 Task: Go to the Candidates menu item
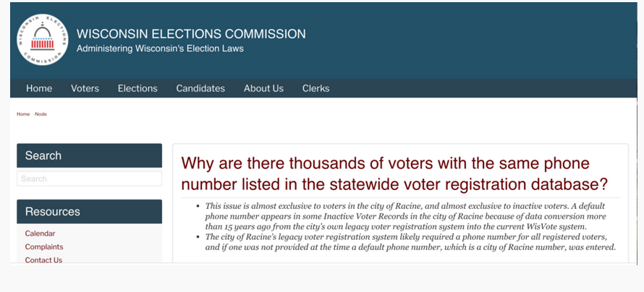coord(200,88)
